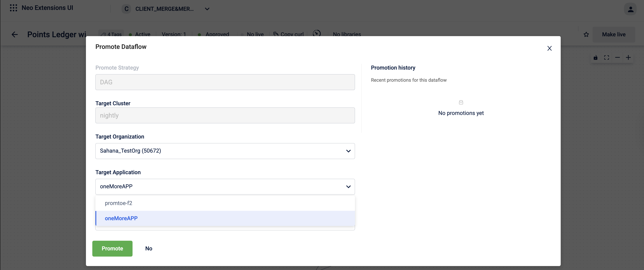Click the Make live button
Image resolution: width=644 pixels, height=270 pixels.
point(613,34)
